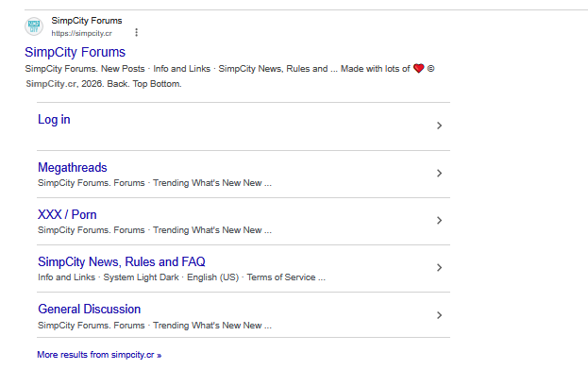Click the snippet text under General Discussion

(155, 326)
